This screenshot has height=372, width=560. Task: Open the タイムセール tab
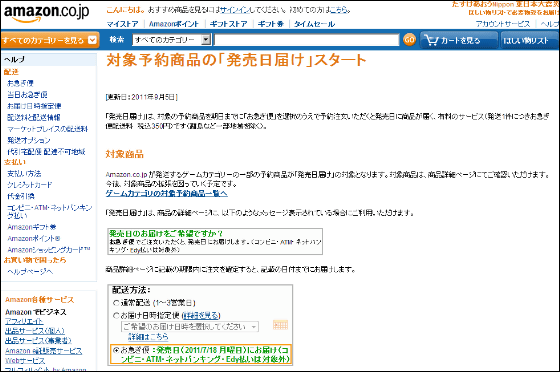pyautogui.click(x=314, y=24)
